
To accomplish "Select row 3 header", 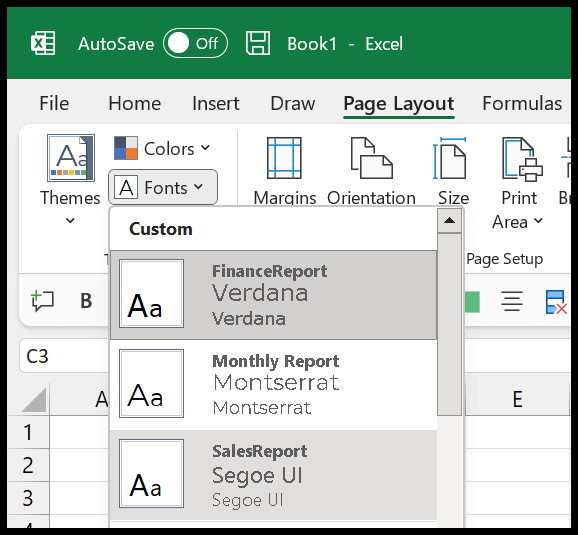I will coord(28,498).
